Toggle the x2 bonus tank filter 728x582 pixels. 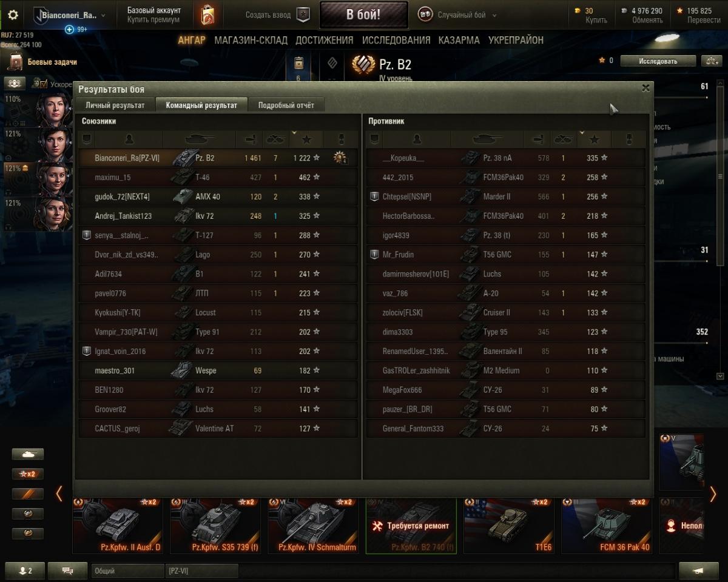coord(28,474)
